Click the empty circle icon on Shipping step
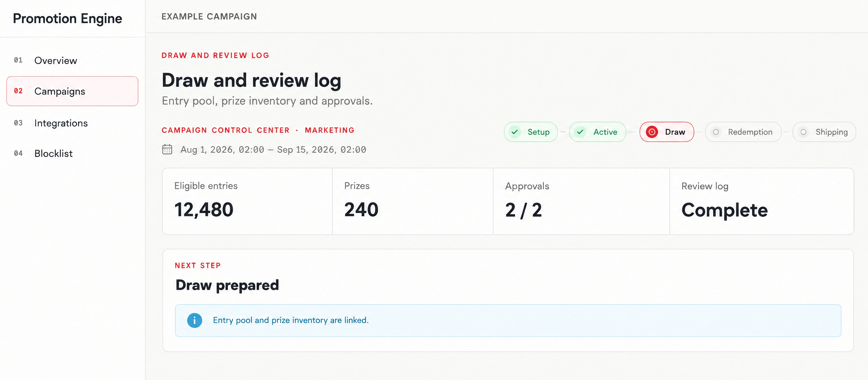This screenshot has height=380, width=868. pyautogui.click(x=803, y=132)
